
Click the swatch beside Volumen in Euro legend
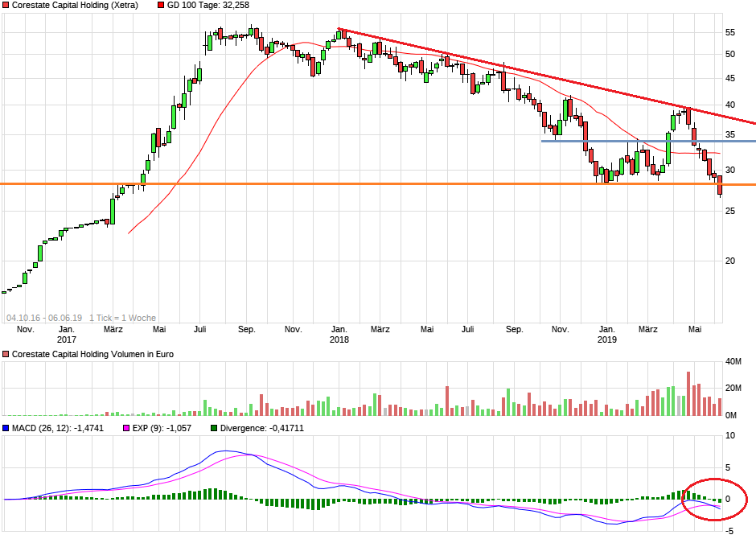tap(6, 354)
